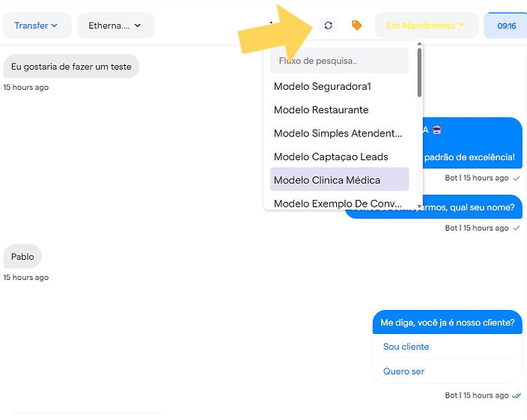Select the Modelo Exemplo De Conv... option

[x=338, y=203]
